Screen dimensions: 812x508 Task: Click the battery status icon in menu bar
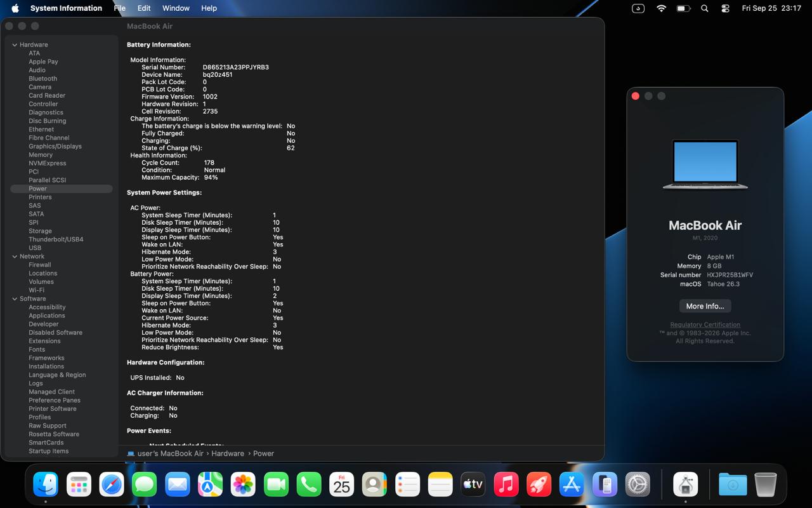[683, 8]
